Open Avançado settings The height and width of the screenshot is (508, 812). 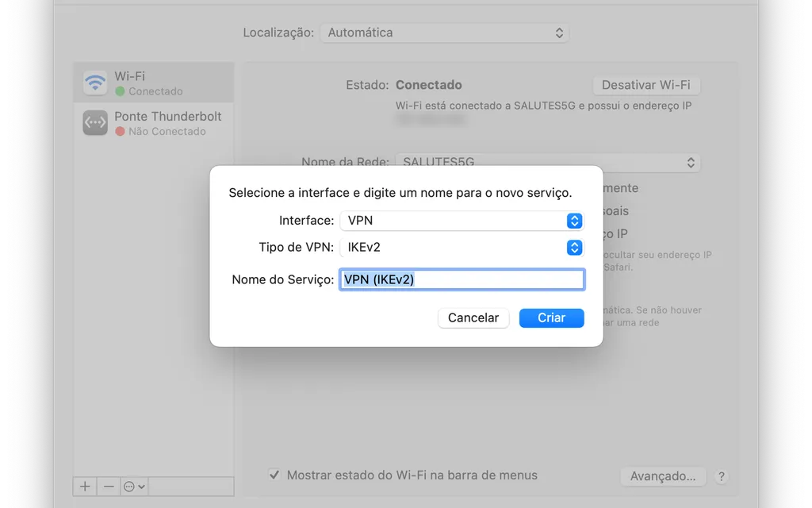point(663,476)
